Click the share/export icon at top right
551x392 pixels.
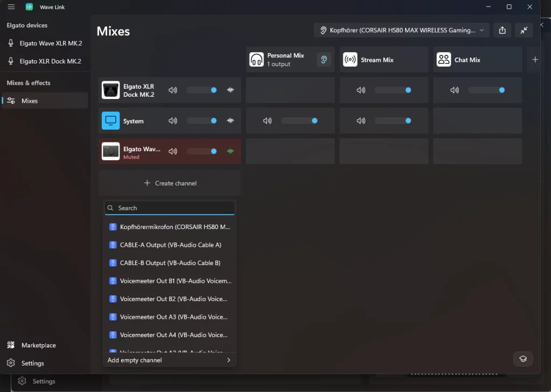point(502,30)
